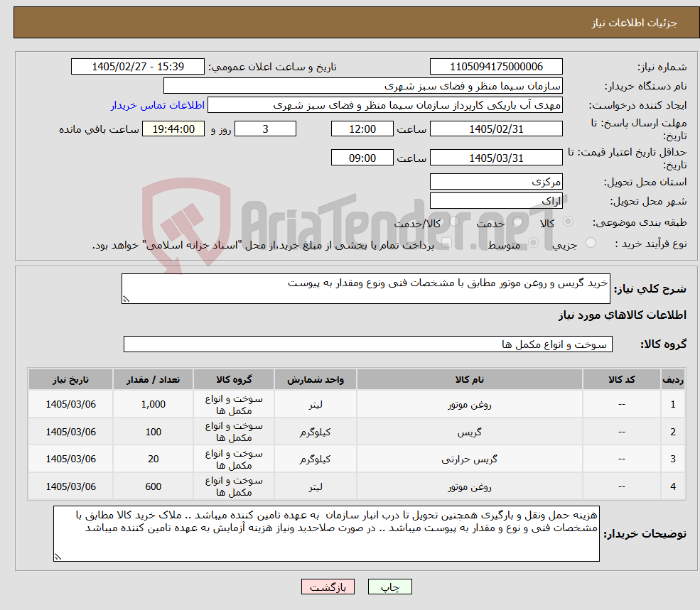Open اطلاعات تماس خریدار link
This screenshot has height=610, width=700.
[x=158, y=105]
